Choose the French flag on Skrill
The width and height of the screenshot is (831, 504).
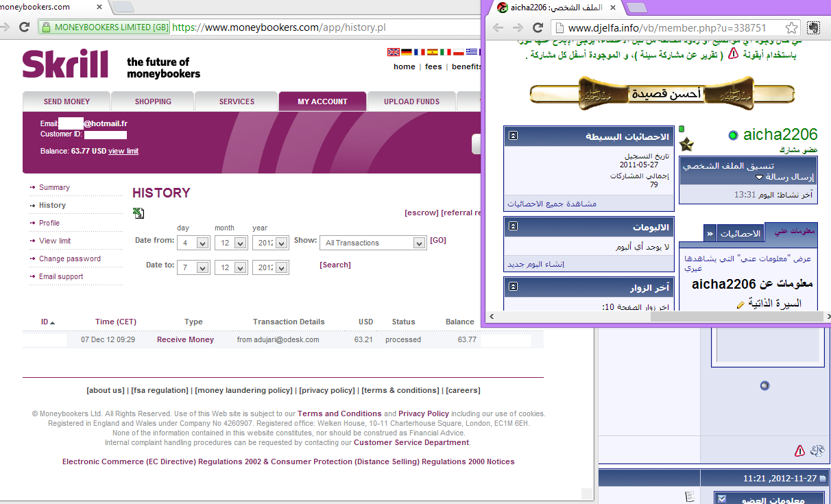[420, 52]
